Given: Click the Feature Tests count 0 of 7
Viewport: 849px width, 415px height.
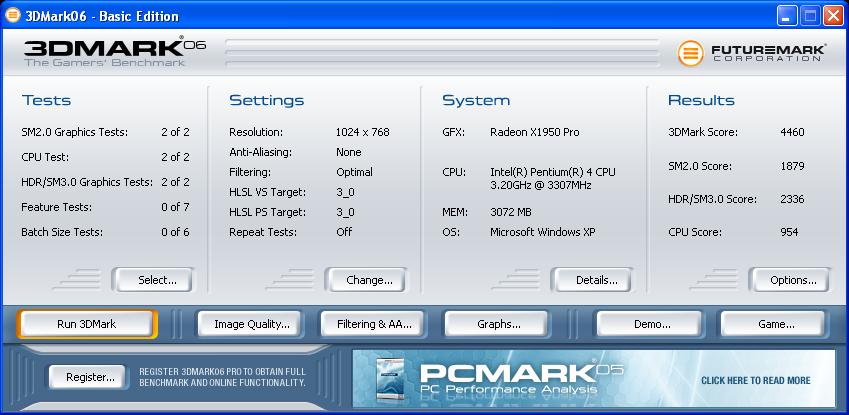Looking at the screenshot, I should coord(175,207).
